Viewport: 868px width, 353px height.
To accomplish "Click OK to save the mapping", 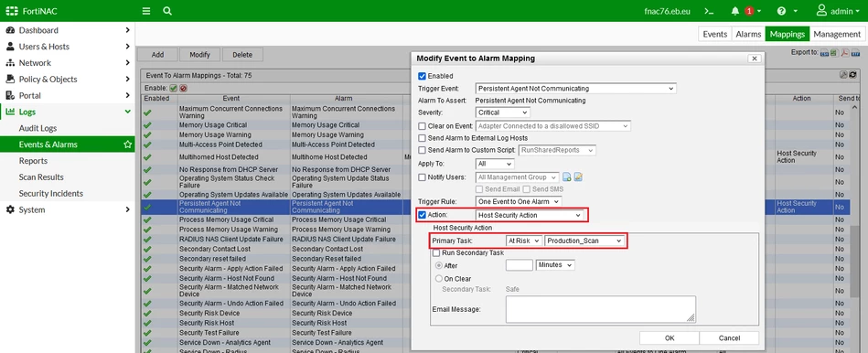I will point(670,338).
